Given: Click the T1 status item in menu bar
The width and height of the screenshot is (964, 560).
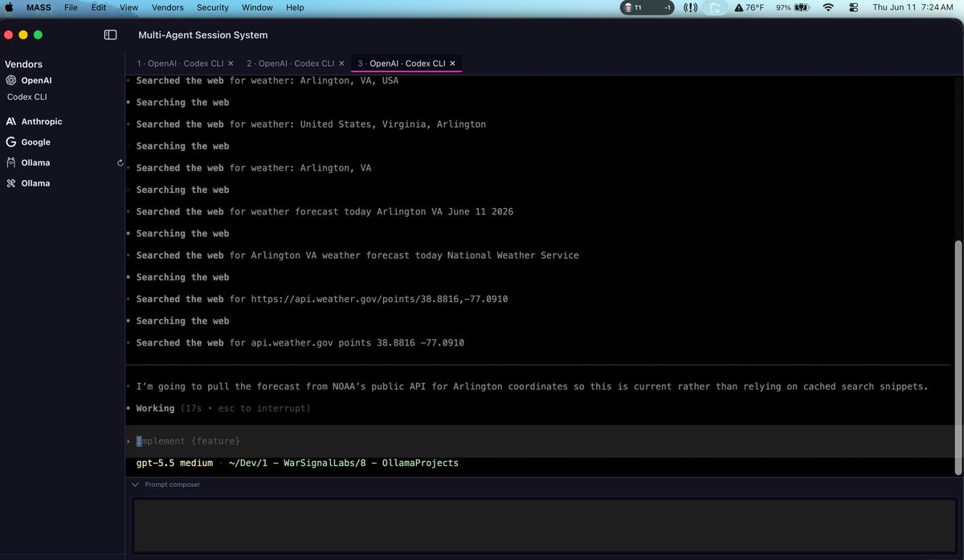Looking at the screenshot, I should pos(647,7).
